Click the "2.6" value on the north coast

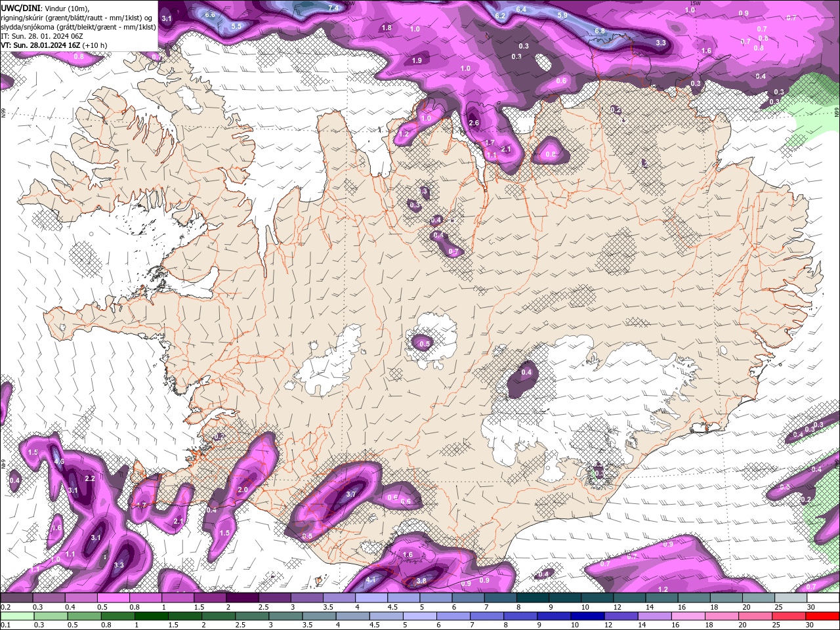click(x=474, y=123)
